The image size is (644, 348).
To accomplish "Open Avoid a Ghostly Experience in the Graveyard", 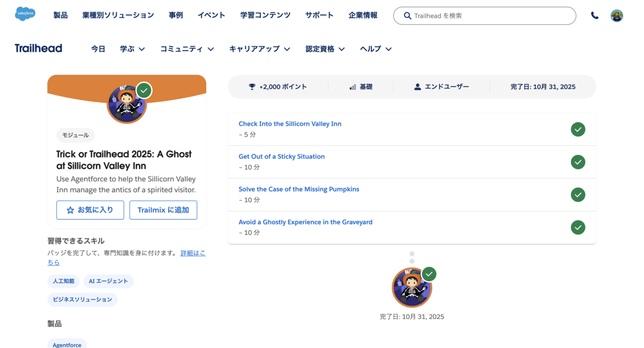I will (x=305, y=222).
